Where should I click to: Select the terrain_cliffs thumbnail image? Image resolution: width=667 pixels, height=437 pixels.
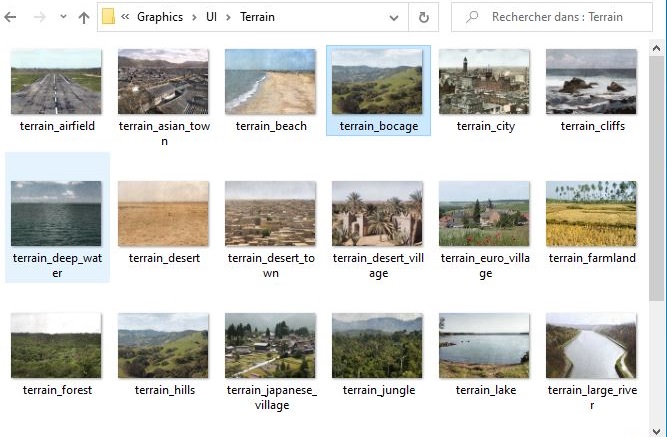[x=591, y=81]
